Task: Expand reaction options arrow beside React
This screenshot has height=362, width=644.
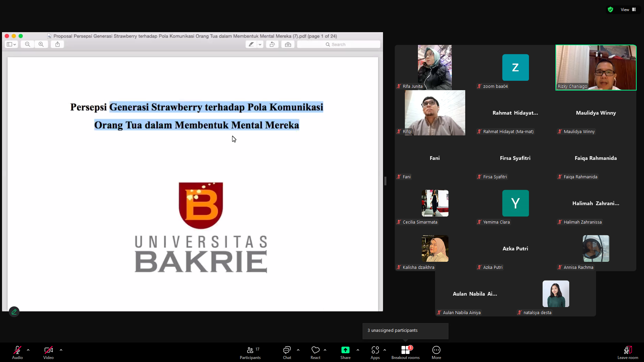Action: pos(325,350)
